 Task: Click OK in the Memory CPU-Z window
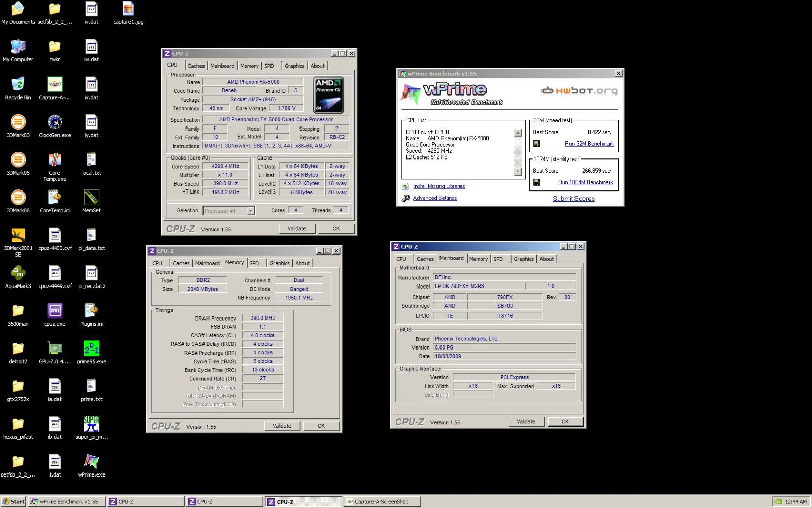point(321,426)
